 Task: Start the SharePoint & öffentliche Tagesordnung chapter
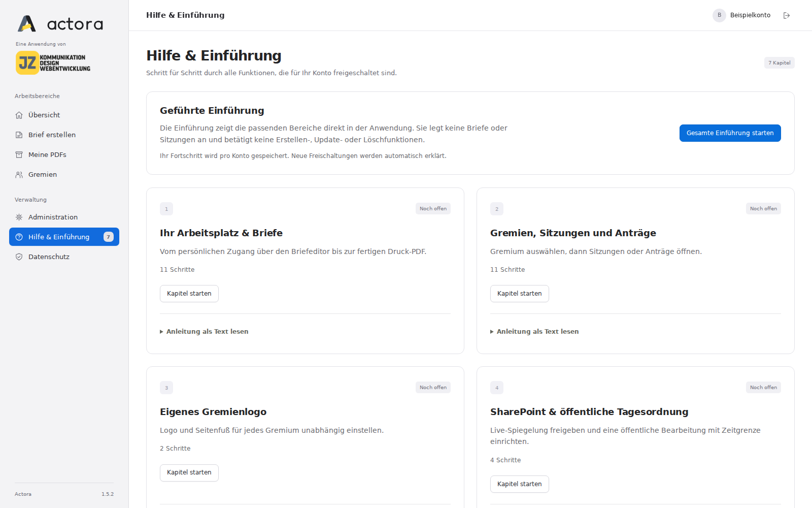[x=520, y=484]
